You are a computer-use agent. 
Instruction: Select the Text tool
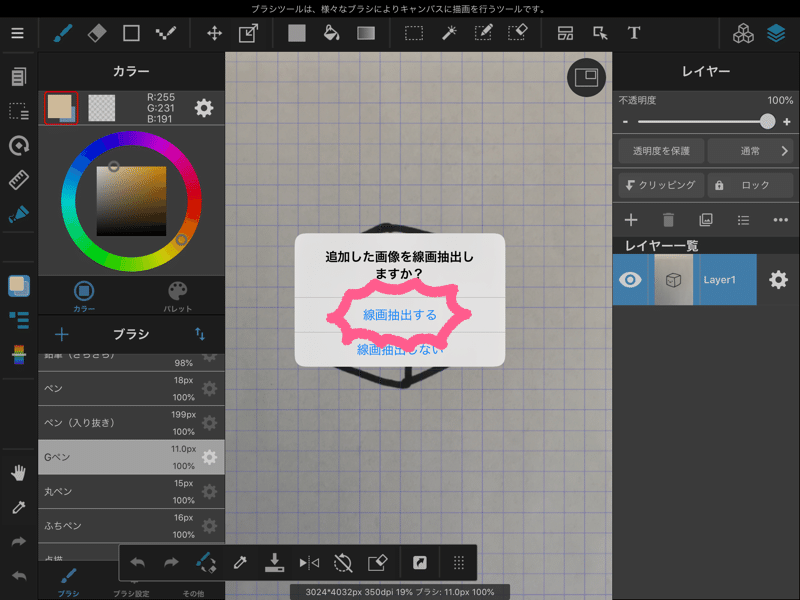[634, 34]
